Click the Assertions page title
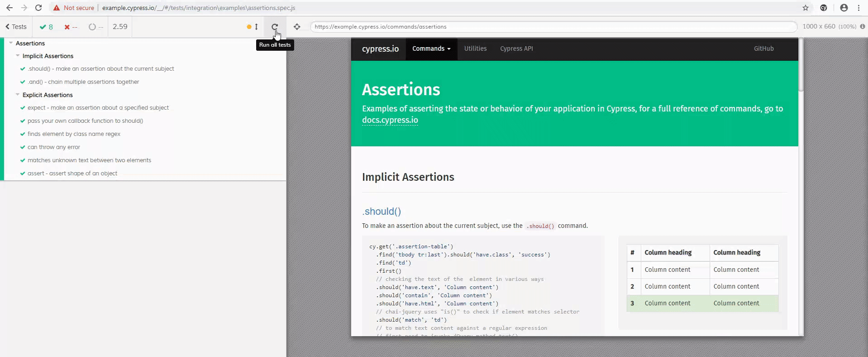 tap(401, 90)
